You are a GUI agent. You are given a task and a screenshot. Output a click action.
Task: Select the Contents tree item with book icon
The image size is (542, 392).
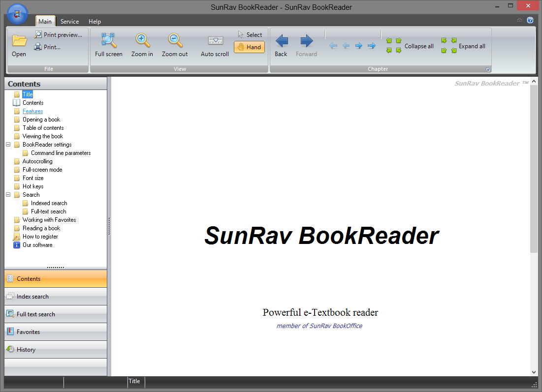[x=33, y=103]
